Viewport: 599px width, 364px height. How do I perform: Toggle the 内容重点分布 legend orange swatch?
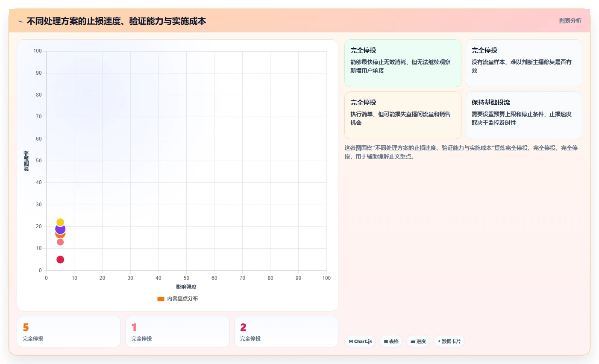[x=161, y=299]
